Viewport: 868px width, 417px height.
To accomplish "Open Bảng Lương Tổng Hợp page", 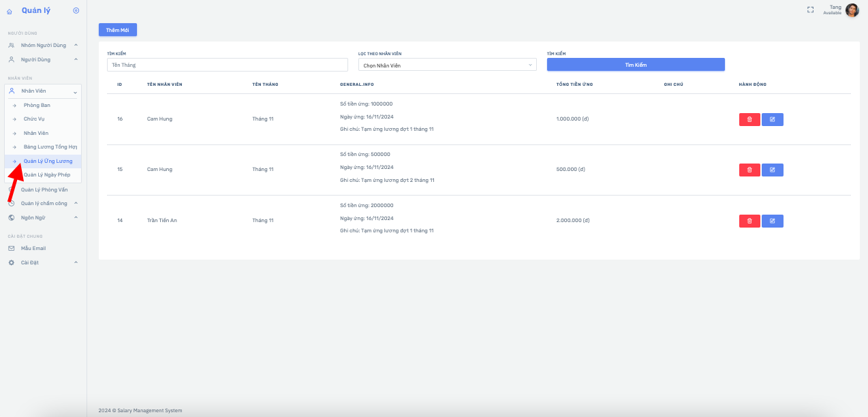I will tap(50, 146).
